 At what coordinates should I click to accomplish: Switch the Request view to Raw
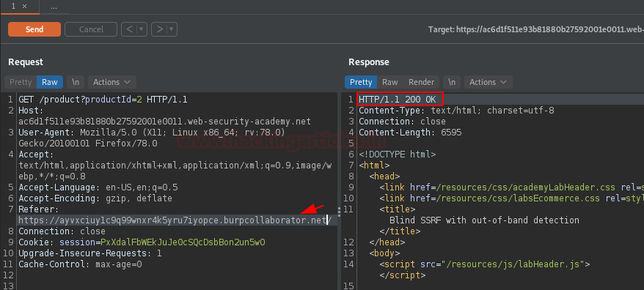coord(50,82)
